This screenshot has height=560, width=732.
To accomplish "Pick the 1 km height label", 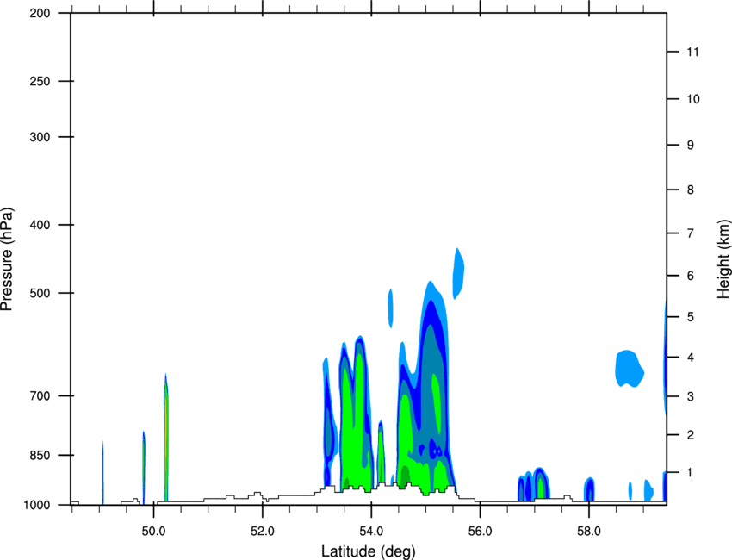I will pos(691,473).
